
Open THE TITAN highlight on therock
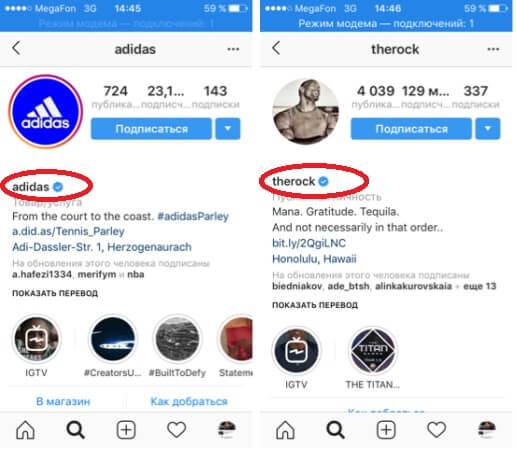(x=373, y=358)
